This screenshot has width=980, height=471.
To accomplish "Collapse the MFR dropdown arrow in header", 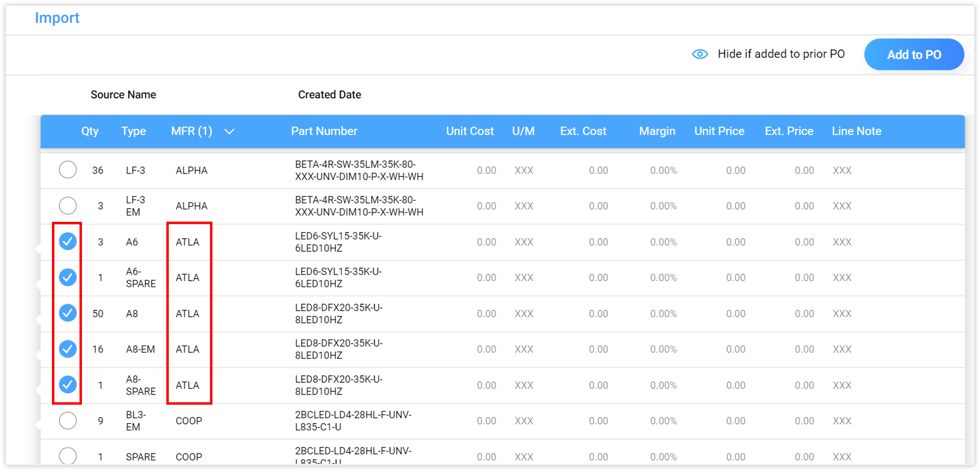I will pyautogui.click(x=230, y=132).
